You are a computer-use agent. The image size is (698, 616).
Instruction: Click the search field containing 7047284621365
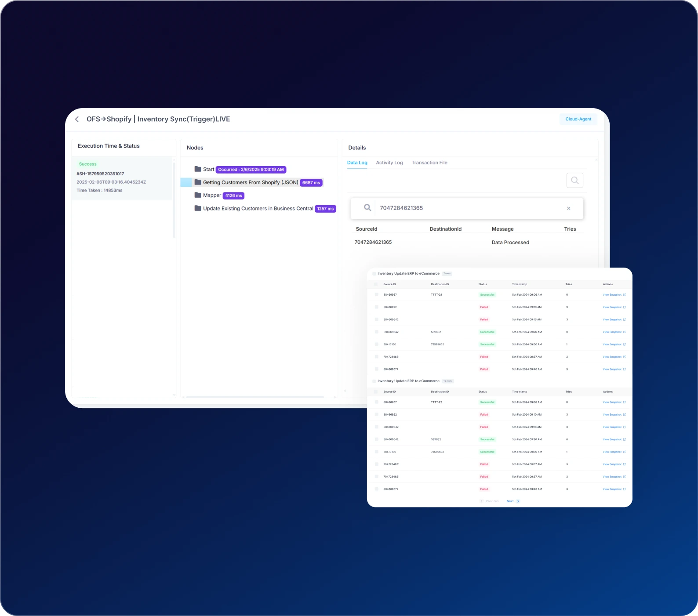click(466, 208)
